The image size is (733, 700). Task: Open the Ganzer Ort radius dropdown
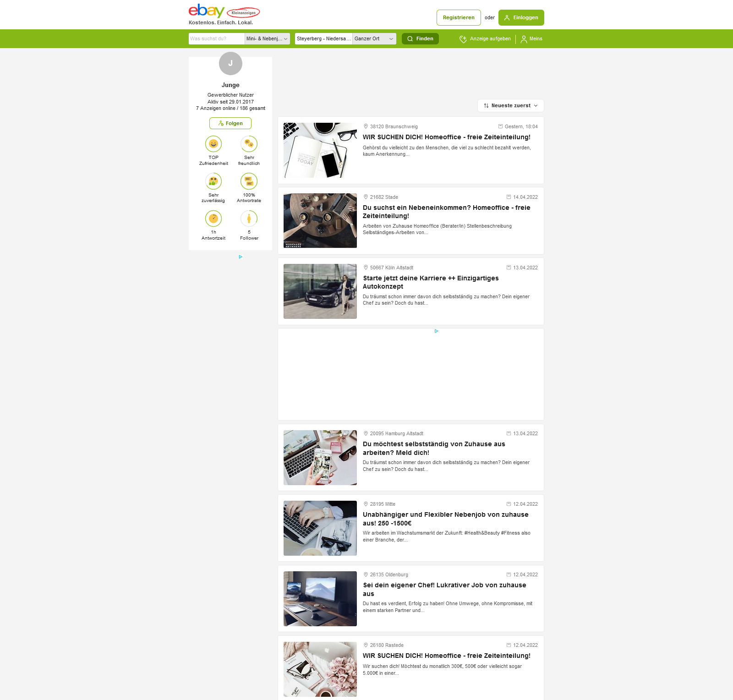374,39
